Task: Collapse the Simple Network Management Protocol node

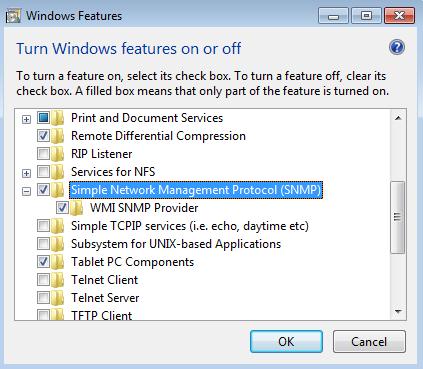Action: pyautogui.click(x=26, y=191)
